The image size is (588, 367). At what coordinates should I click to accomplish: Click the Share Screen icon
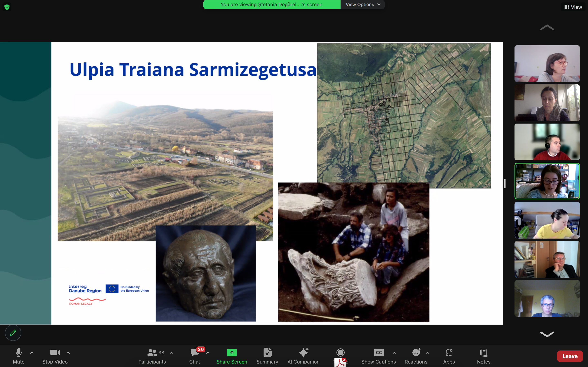232,353
